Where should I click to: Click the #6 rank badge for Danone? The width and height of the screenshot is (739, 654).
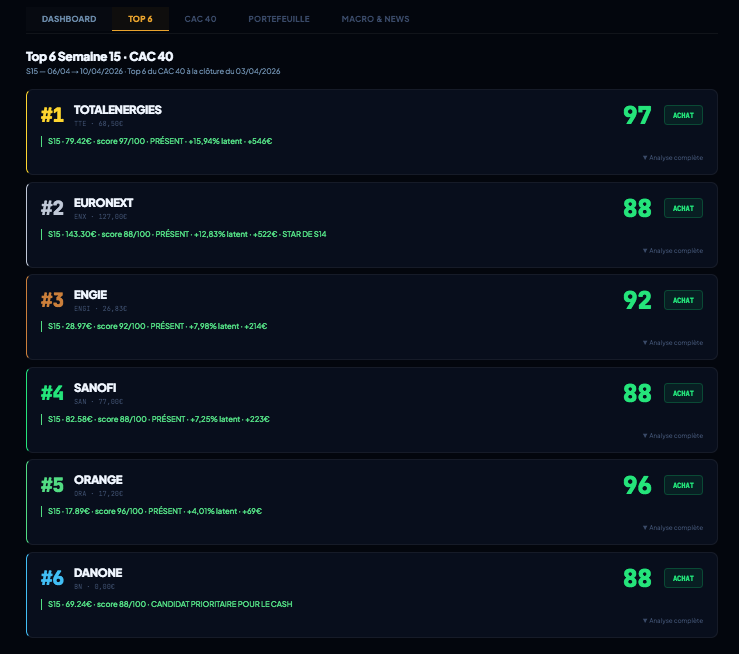[52, 578]
